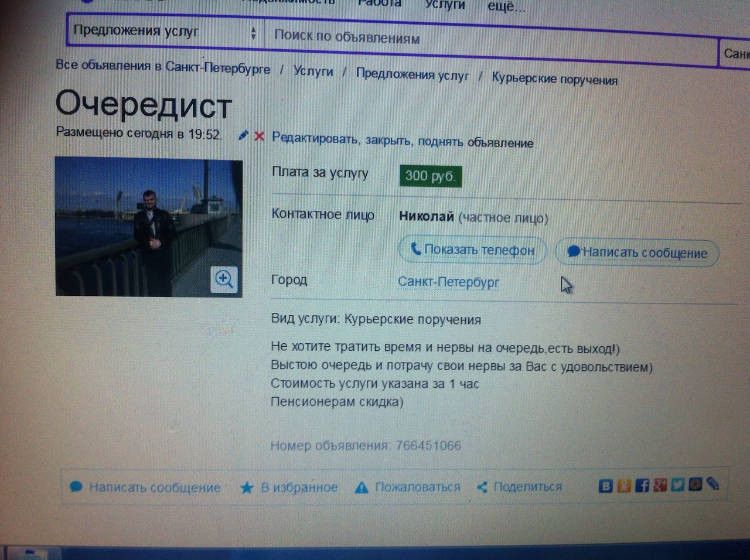Click the bottom Написать сообщение link
This screenshot has height=560, width=750.
pyautogui.click(x=155, y=487)
